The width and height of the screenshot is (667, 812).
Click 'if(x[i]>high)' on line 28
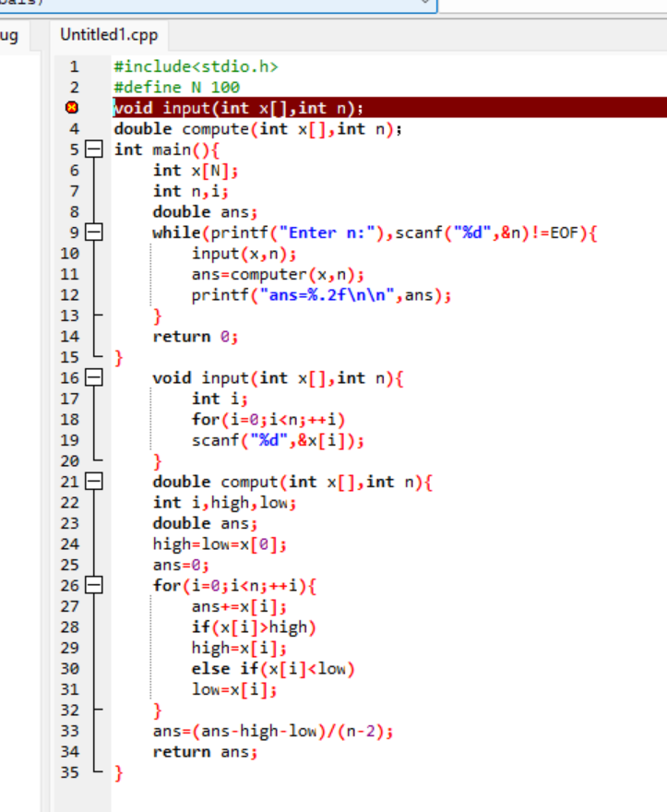(x=253, y=627)
